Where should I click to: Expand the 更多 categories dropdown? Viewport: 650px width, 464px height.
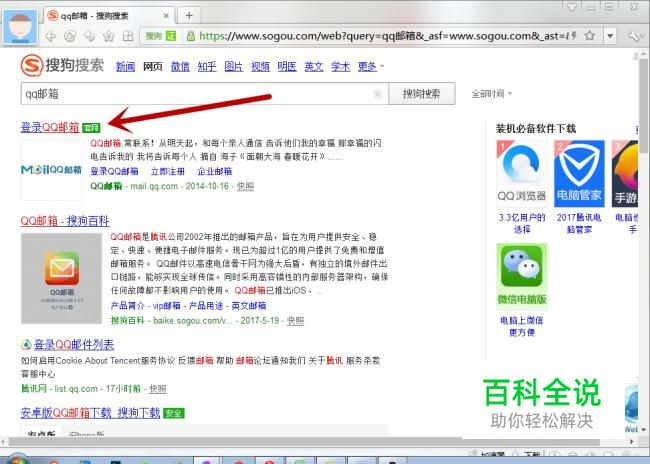(x=371, y=66)
